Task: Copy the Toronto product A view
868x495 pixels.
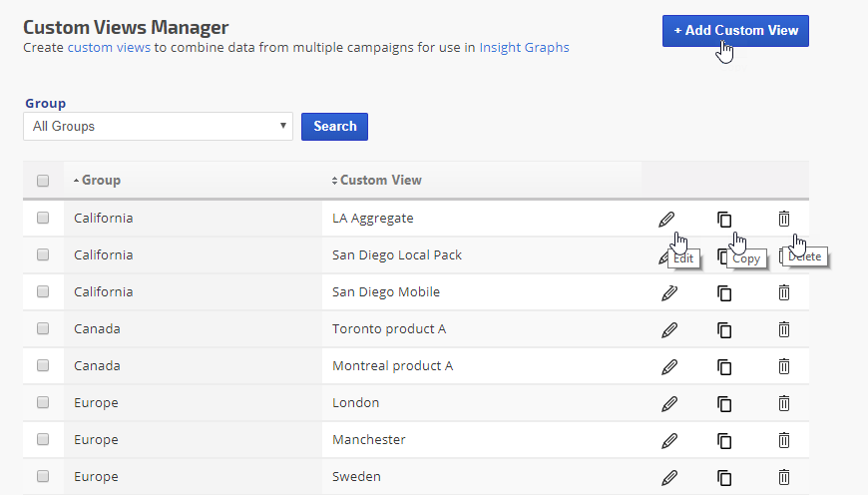Action: point(724,329)
